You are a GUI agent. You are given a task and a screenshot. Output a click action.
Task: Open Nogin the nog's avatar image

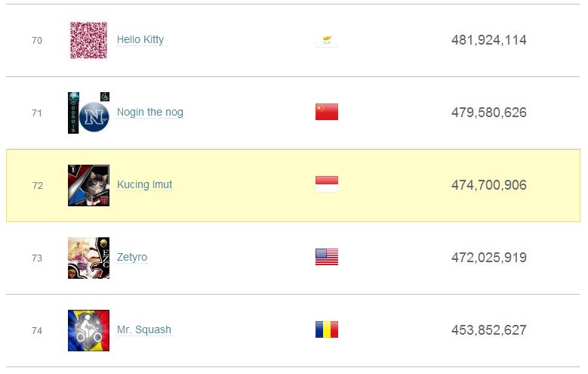88,113
